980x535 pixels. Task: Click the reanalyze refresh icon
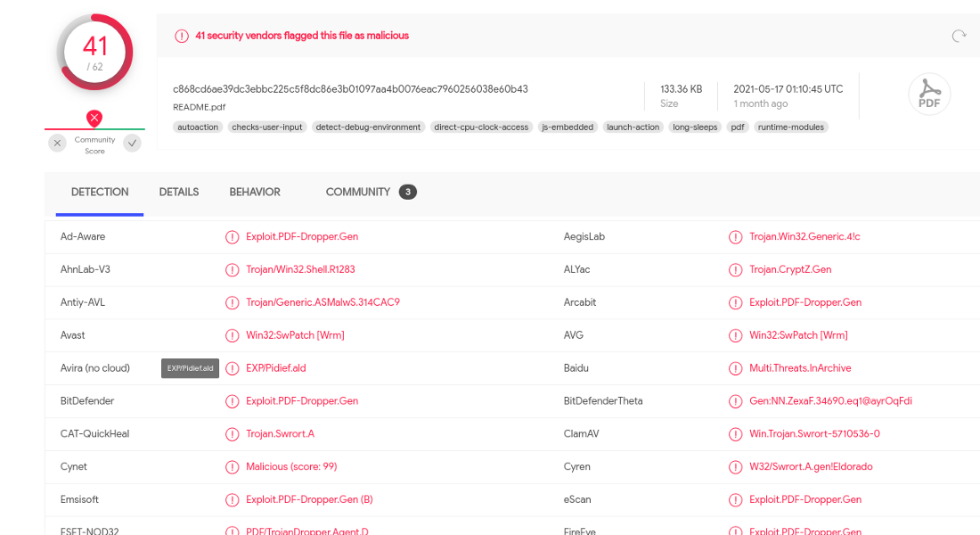(x=959, y=37)
